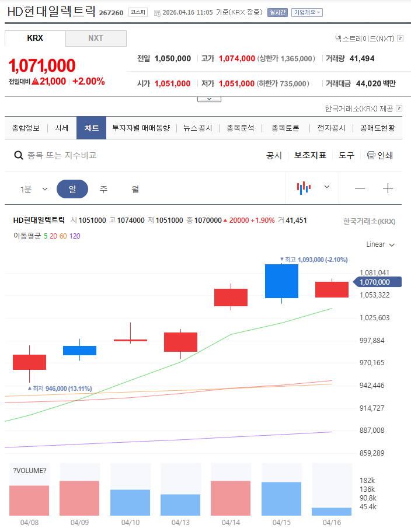This screenshot has height=532, width=411.
Task: Click the 최고 1,093,000 high label
Action: click(314, 260)
